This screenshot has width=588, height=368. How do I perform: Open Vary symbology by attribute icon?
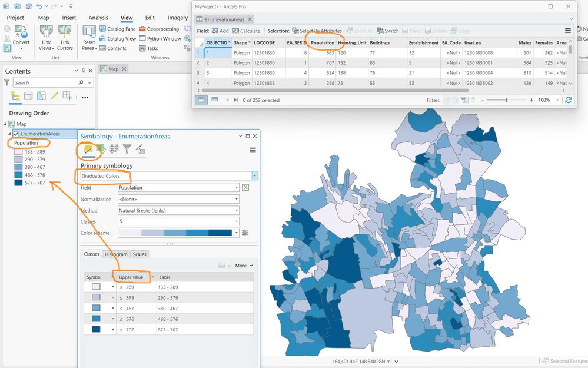[100, 150]
